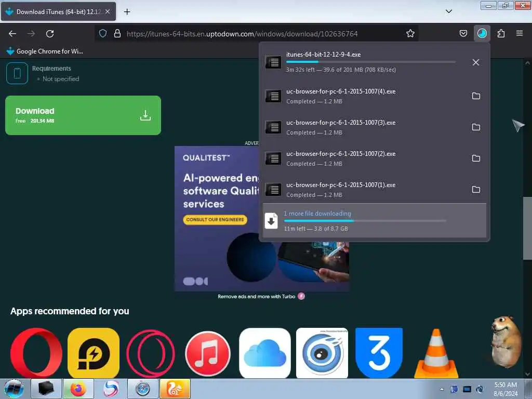Viewport: 532px width, 399px height.
Task: Open the extensions puzzle icon
Action: (x=501, y=33)
